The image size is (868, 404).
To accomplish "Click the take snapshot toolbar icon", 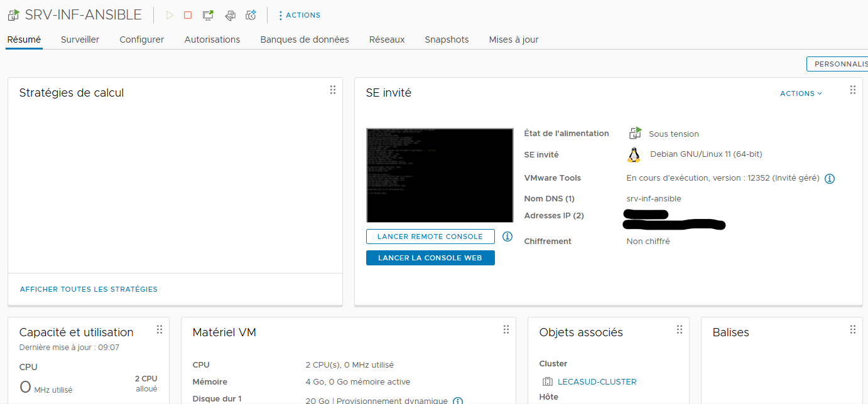I will click(x=251, y=15).
